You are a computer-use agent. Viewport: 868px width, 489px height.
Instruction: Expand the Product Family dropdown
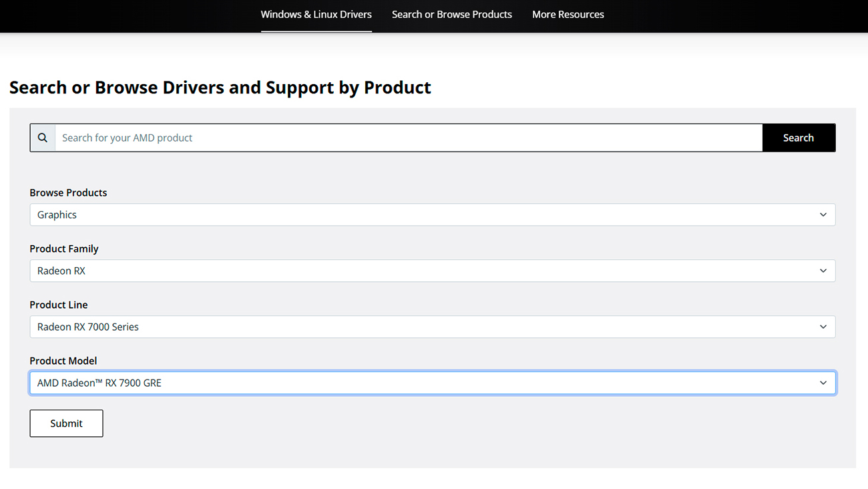pyautogui.click(x=433, y=271)
